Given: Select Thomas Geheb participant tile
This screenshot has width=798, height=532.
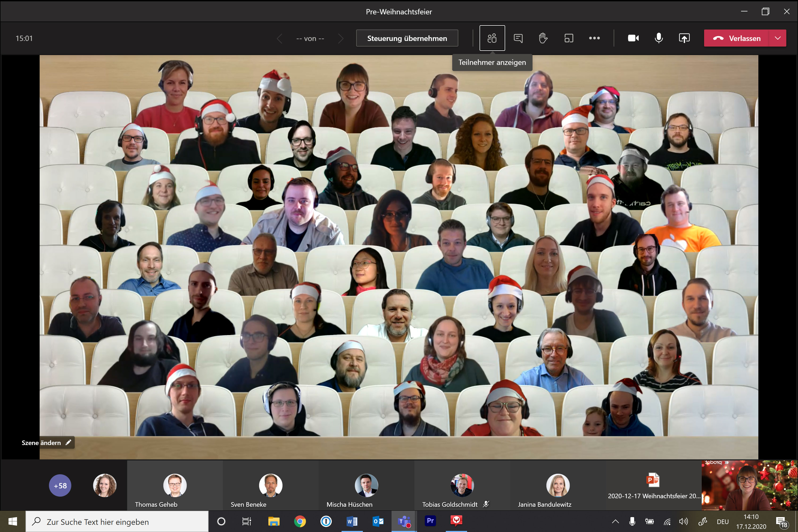Looking at the screenshot, I should 175,485.
